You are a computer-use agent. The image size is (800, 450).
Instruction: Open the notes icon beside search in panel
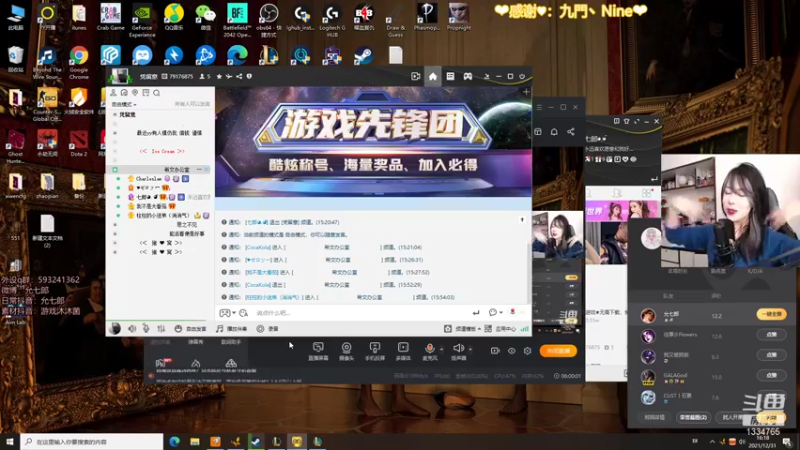(x=146, y=93)
